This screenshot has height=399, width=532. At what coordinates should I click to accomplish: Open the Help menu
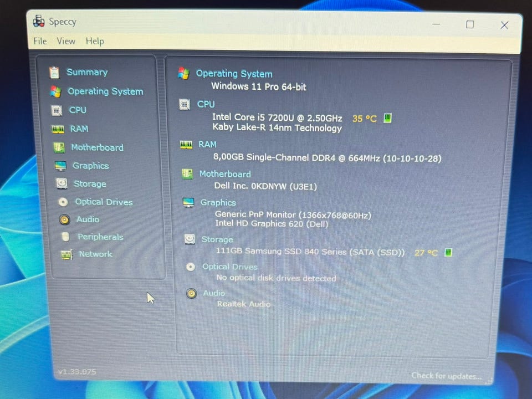[95, 42]
